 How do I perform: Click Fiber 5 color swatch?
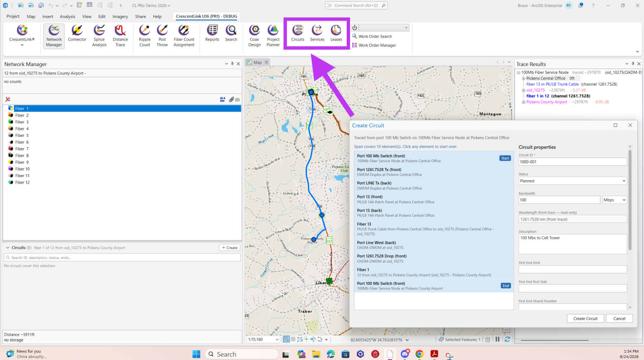[11, 135]
